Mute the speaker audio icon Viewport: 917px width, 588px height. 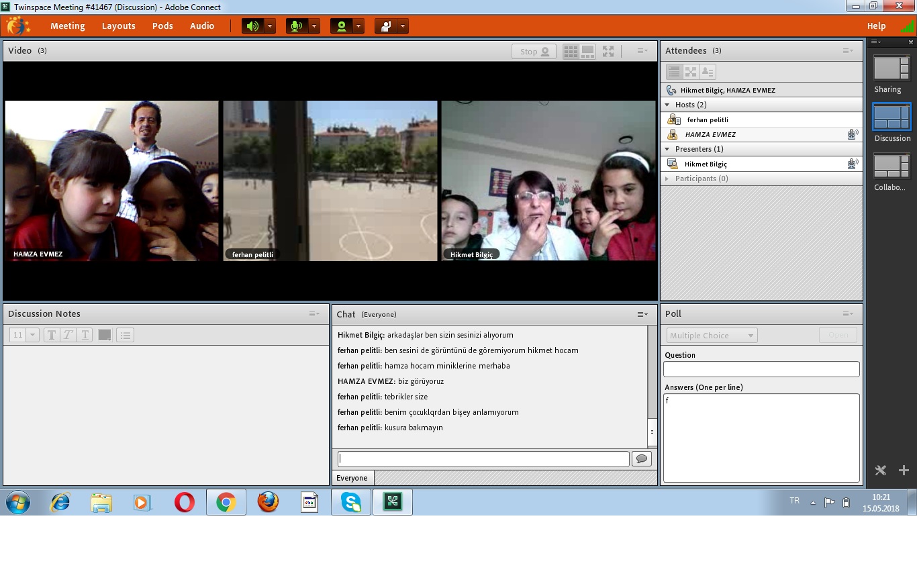point(252,26)
